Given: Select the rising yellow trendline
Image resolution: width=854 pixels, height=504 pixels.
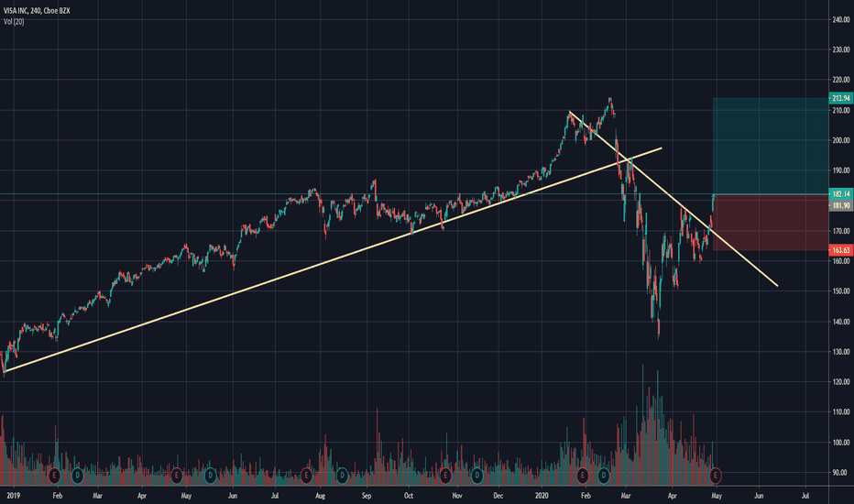Looking at the screenshot, I should (334, 259).
